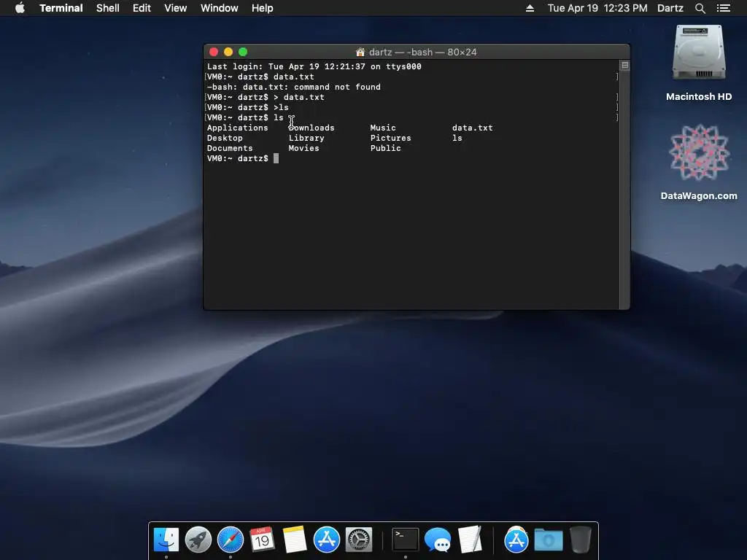The height and width of the screenshot is (560, 747).
Task: Click 'Documents' in the ls output
Action: (230, 148)
